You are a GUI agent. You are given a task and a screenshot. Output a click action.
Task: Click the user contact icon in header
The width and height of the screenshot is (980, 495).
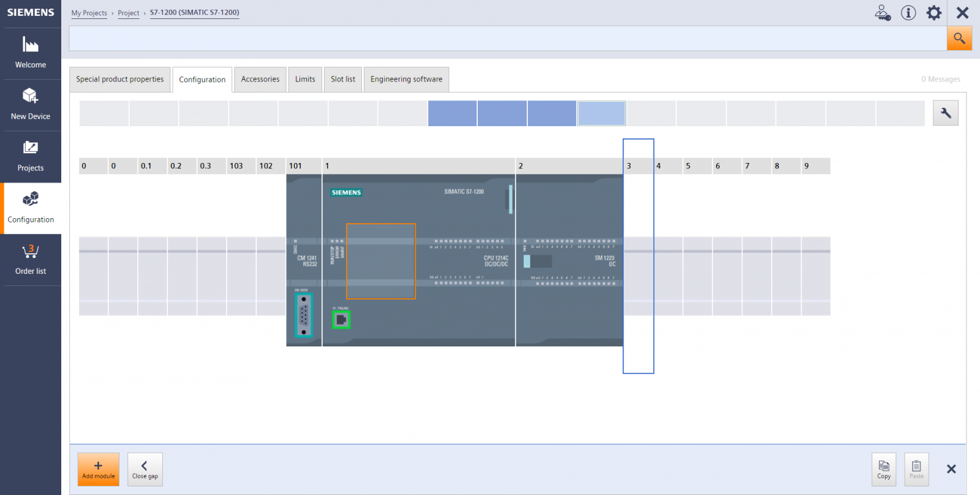tap(883, 12)
